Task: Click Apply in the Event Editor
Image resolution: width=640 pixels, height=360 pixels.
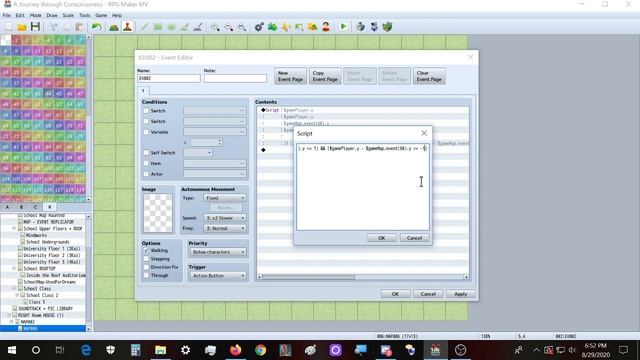Action: (x=461, y=294)
